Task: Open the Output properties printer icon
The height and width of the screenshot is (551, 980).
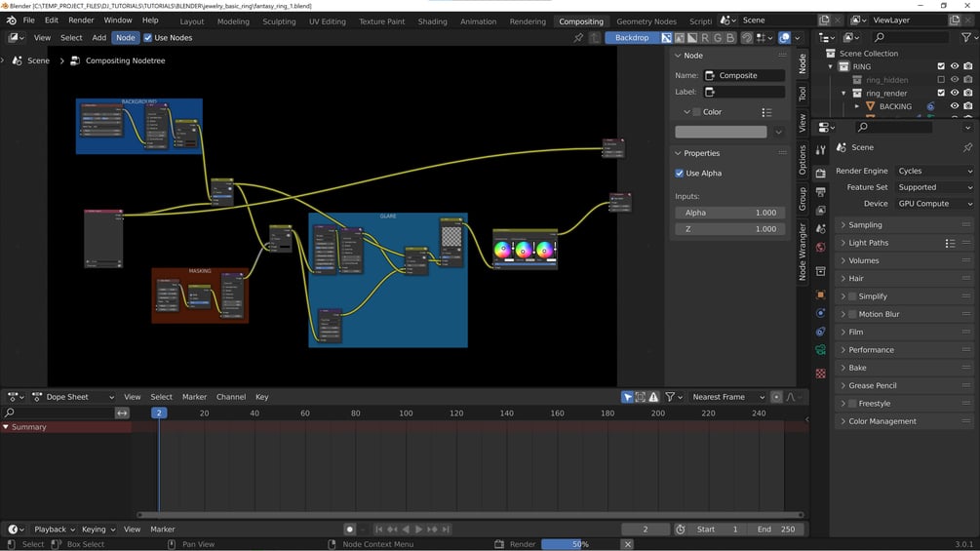Action: [x=821, y=191]
